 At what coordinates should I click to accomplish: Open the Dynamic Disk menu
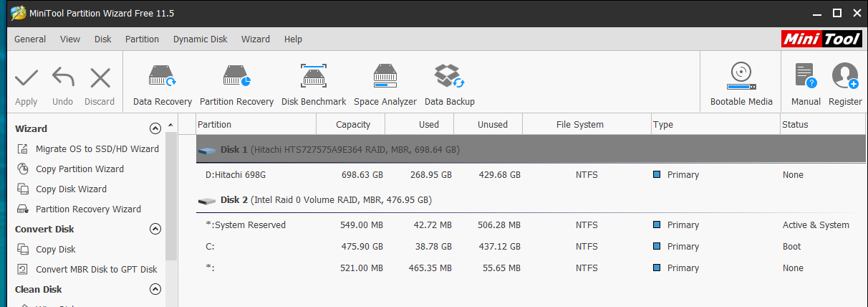click(200, 39)
